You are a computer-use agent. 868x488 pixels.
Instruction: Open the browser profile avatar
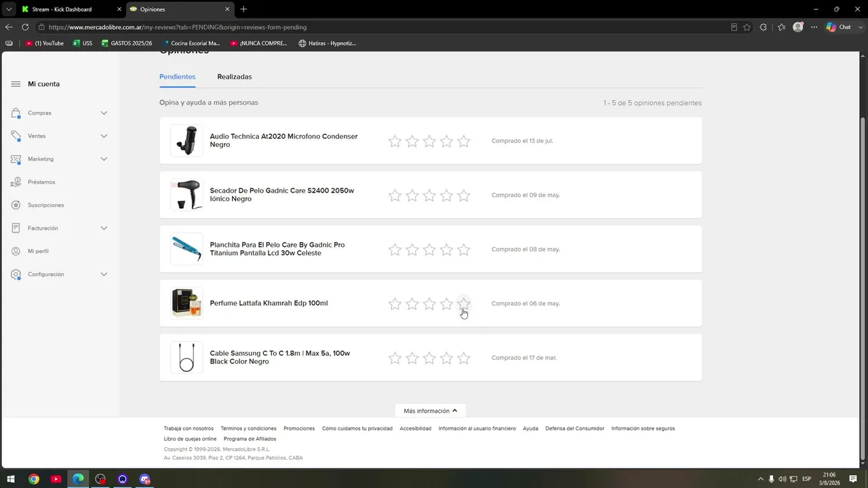click(x=798, y=27)
